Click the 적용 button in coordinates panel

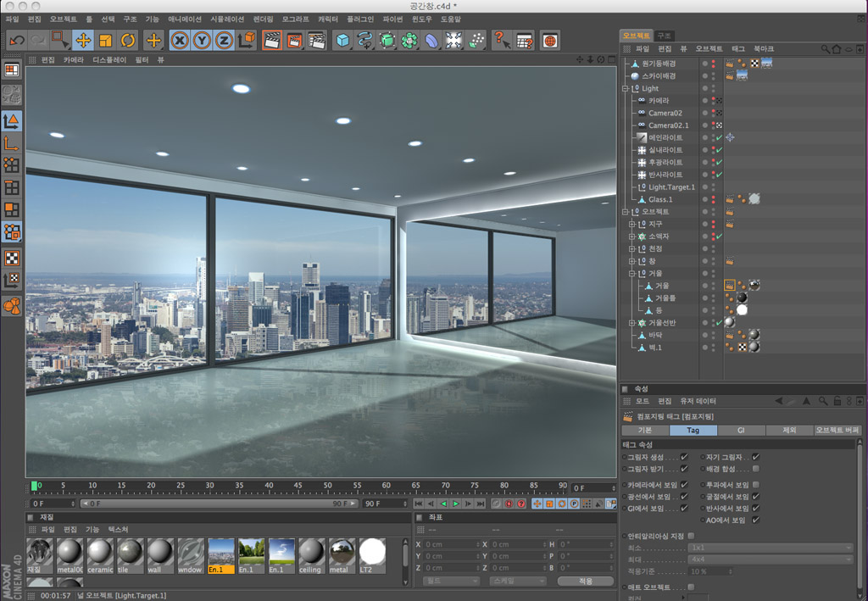click(x=585, y=581)
